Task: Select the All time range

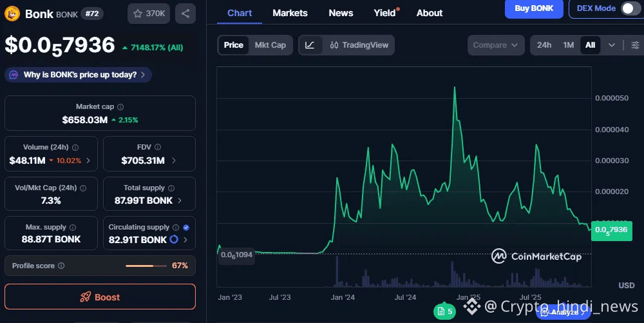Action: coord(590,45)
